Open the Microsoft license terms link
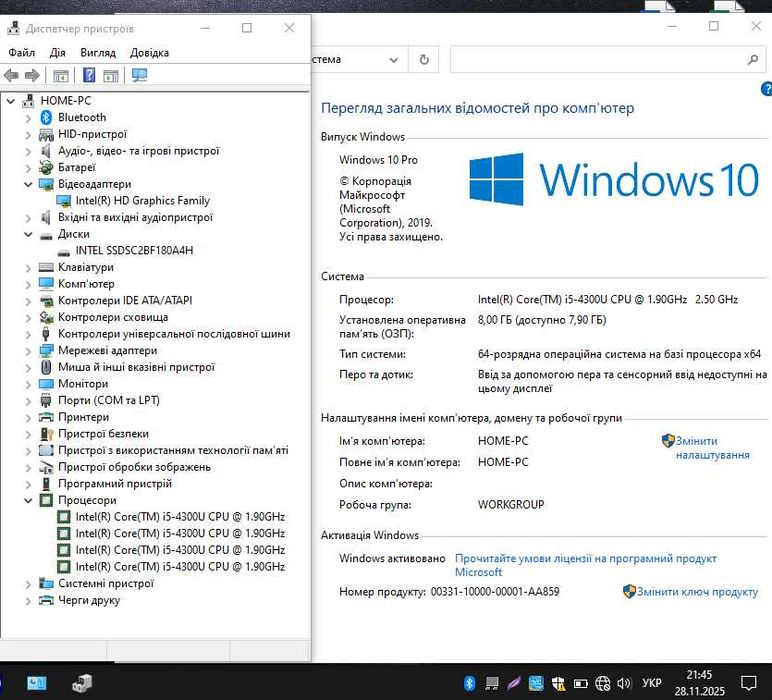The height and width of the screenshot is (700, 772). [585, 566]
